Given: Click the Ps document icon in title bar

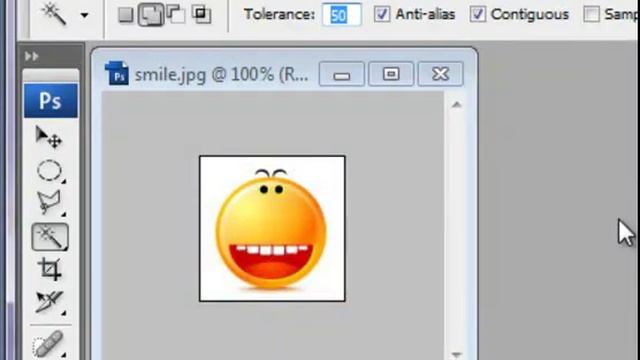Looking at the screenshot, I should click(x=117, y=73).
